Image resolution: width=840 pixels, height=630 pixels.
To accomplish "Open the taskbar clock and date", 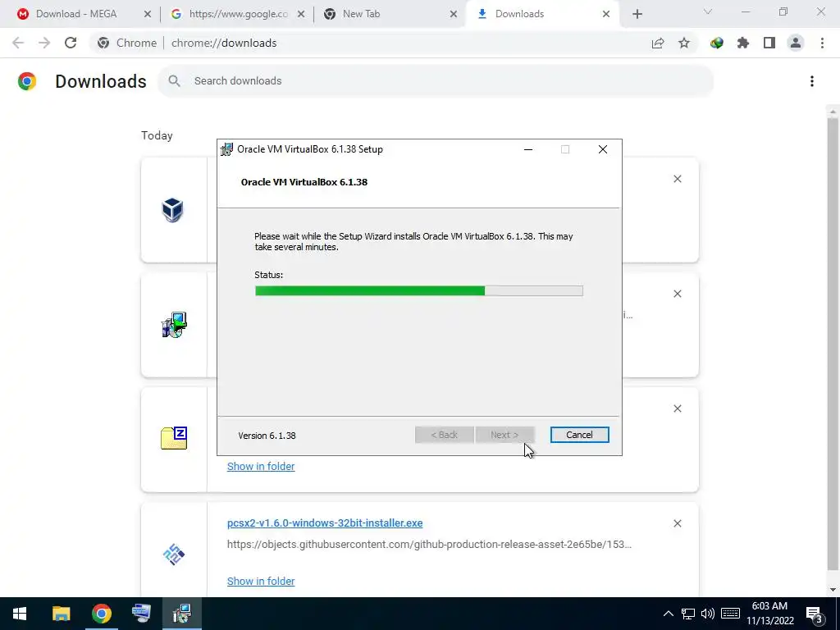I will point(769,614).
